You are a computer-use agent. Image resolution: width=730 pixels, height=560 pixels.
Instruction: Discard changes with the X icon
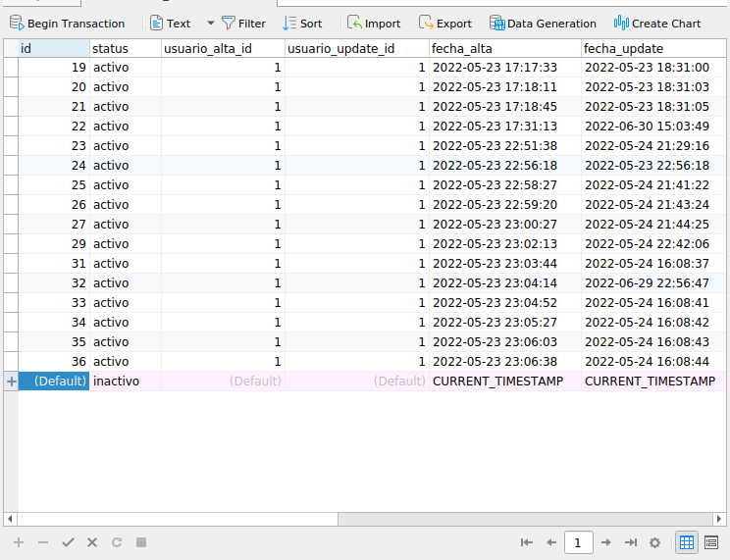[x=92, y=541]
